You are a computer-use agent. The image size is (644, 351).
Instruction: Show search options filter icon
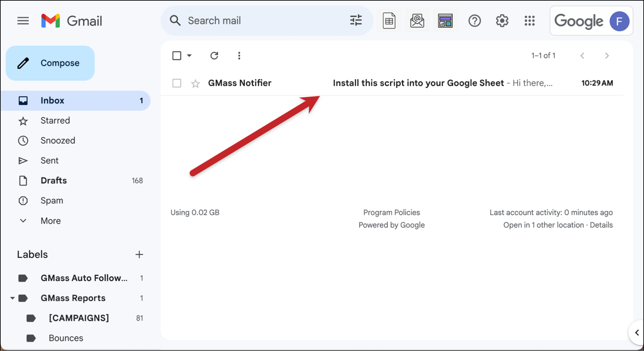[356, 21]
